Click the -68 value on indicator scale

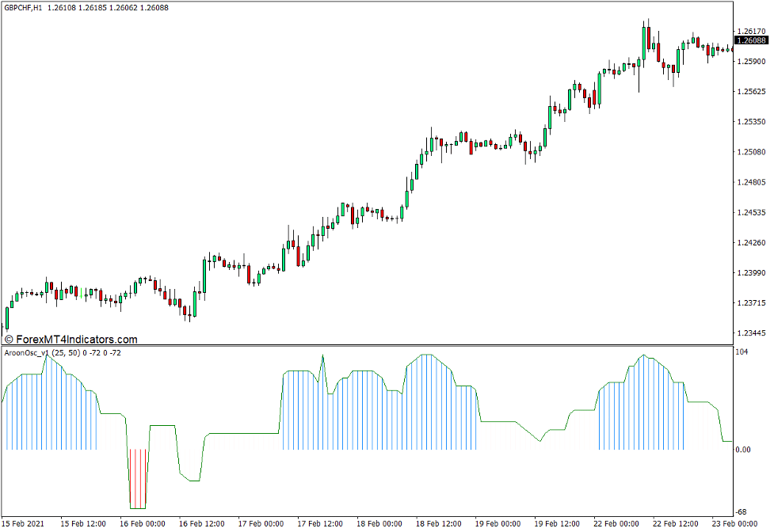click(742, 512)
